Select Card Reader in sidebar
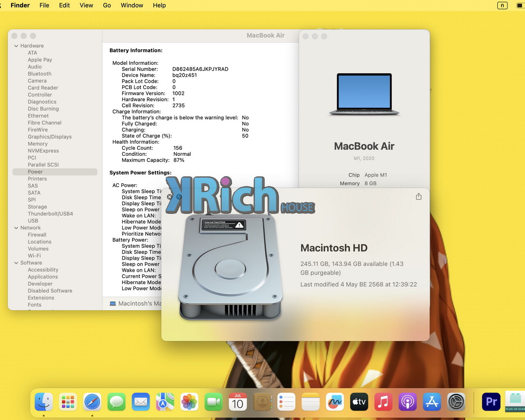This screenshot has width=525, height=420. (43, 88)
